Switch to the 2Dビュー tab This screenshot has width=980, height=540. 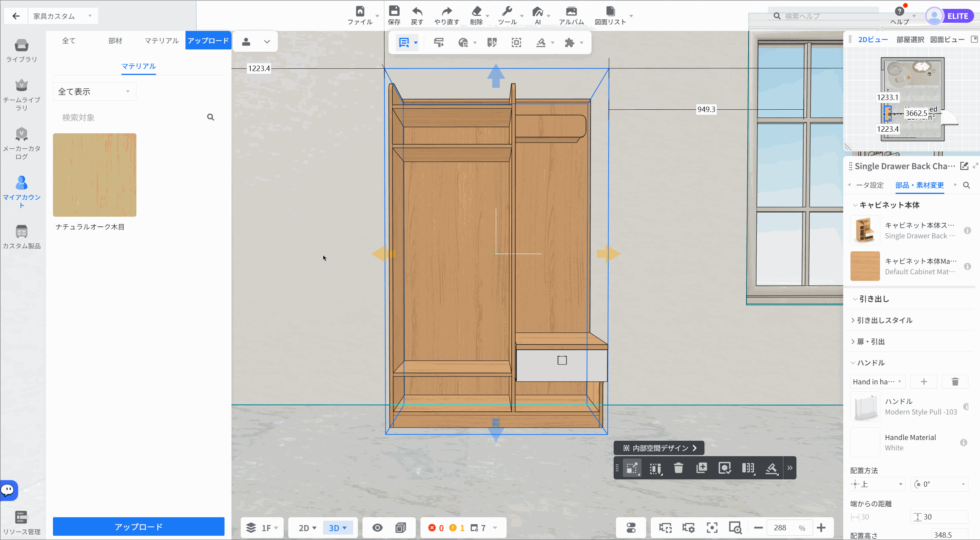[x=873, y=39]
